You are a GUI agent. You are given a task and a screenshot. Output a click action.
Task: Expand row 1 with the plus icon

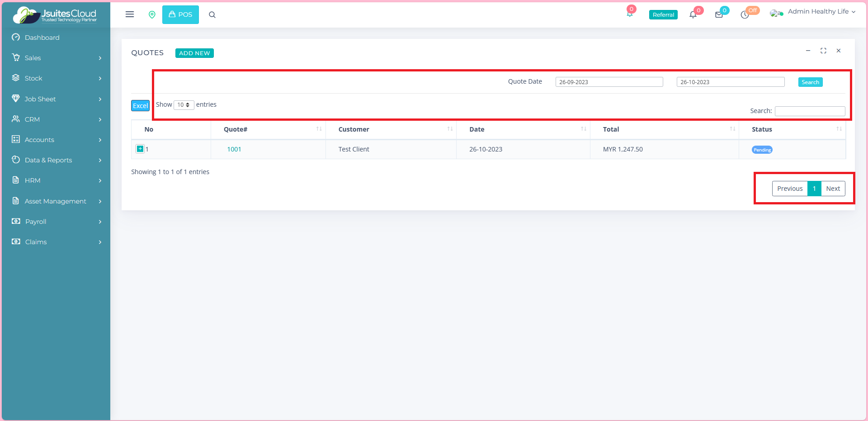140,149
